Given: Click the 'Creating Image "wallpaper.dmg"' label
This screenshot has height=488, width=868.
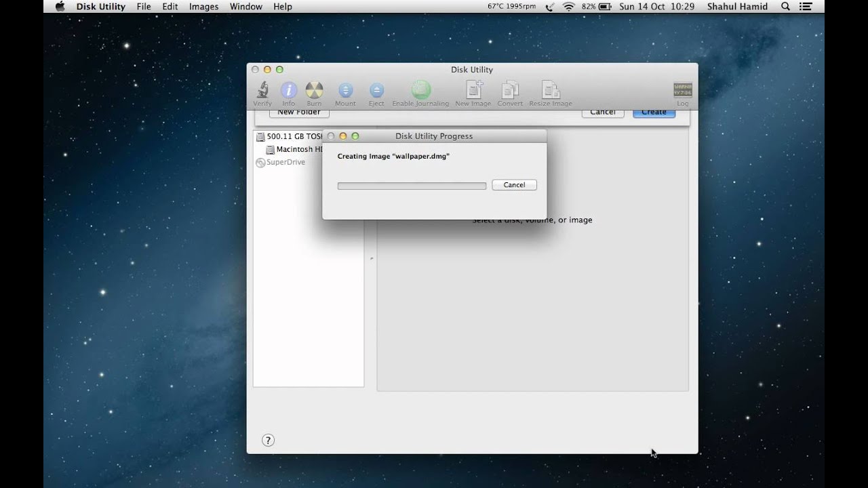Looking at the screenshot, I should click(x=393, y=157).
